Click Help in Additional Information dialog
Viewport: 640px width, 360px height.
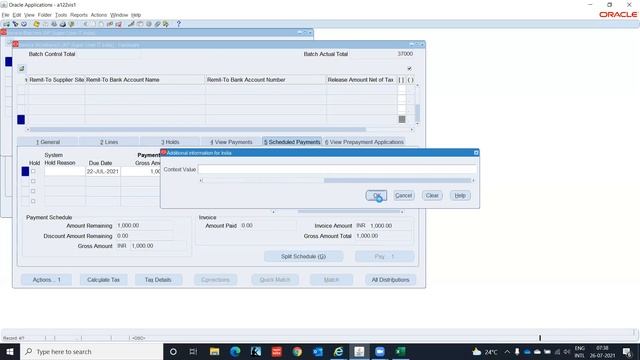460,196
